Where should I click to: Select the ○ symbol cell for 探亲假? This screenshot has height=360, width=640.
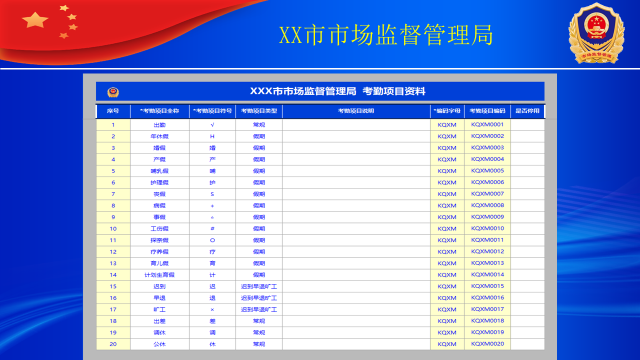[212, 240]
